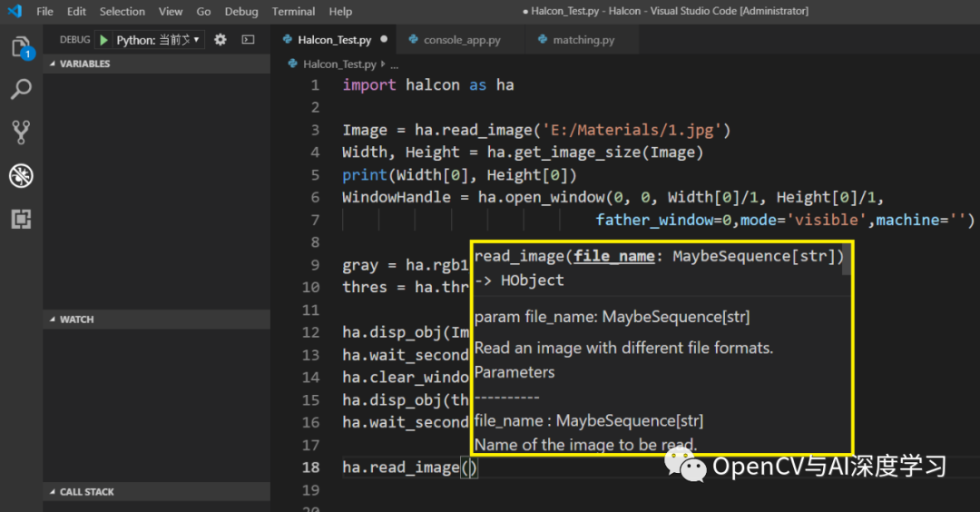The height and width of the screenshot is (512, 980).
Task: Select Python debug configuration dropdown
Action: click(x=158, y=40)
